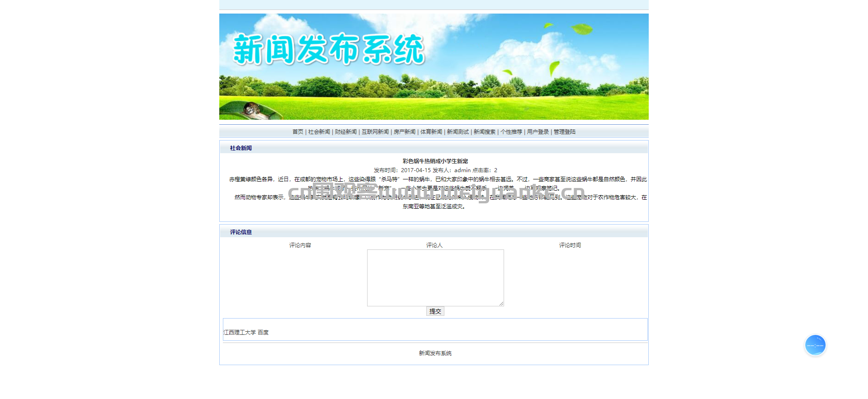868x399 pixels.
Task: Open the 首页 navigation link
Action: [297, 132]
